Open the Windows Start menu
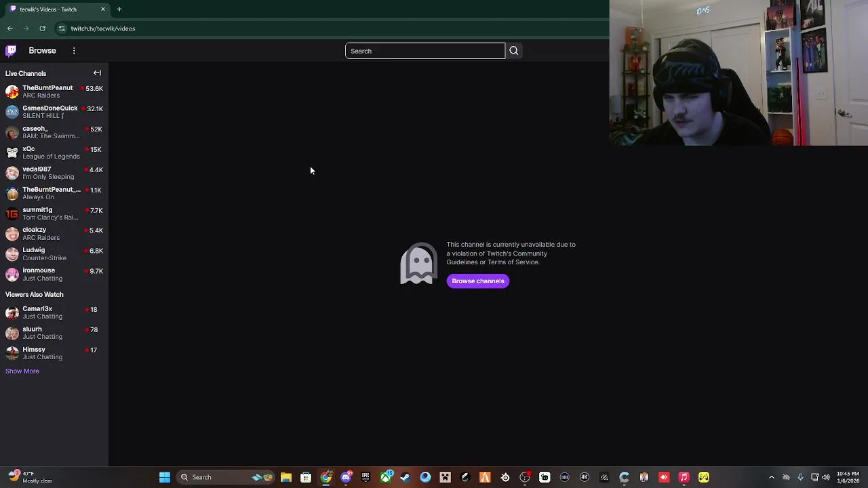Viewport: 868px width, 488px height. 164,477
